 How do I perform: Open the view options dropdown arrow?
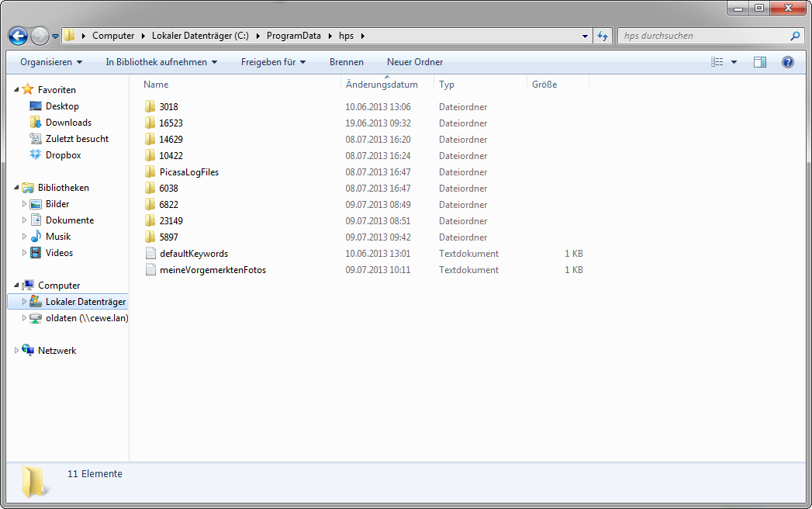click(734, 62)
